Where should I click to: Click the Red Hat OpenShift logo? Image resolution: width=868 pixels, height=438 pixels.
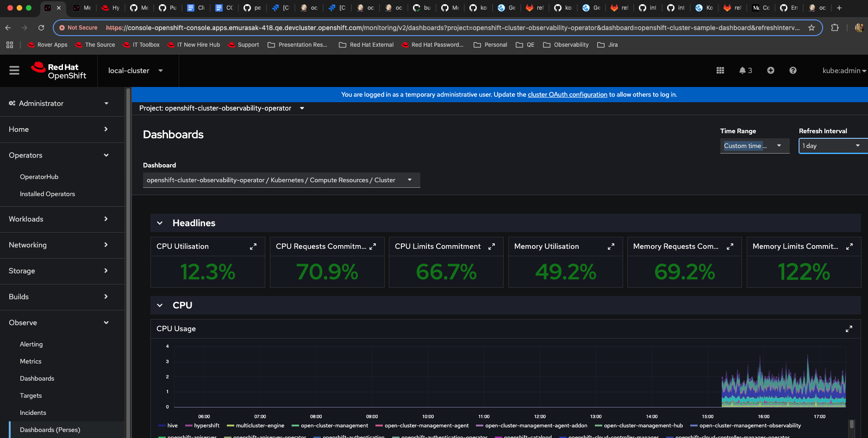(59, 71)
